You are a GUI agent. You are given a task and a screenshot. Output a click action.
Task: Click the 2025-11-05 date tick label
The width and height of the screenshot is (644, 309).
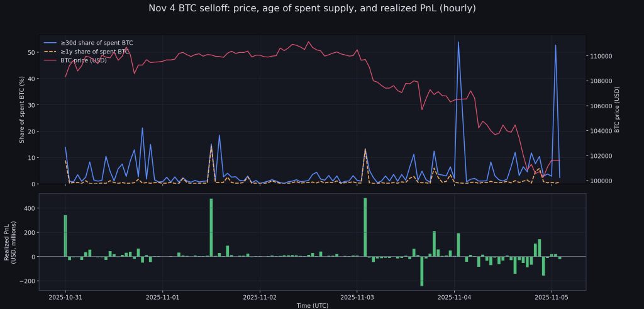point(552,296)
